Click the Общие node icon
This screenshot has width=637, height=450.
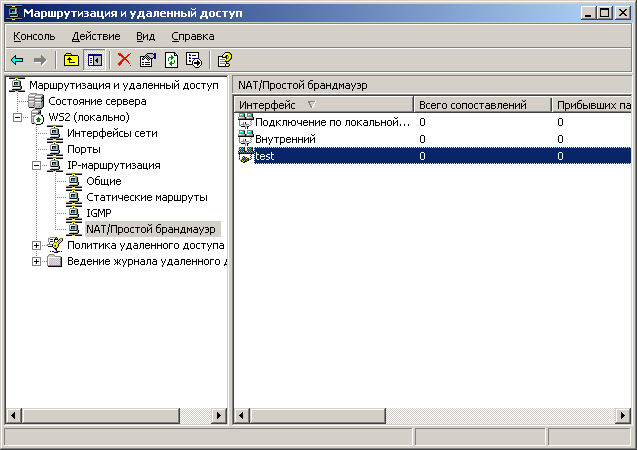tap(74, 181)
